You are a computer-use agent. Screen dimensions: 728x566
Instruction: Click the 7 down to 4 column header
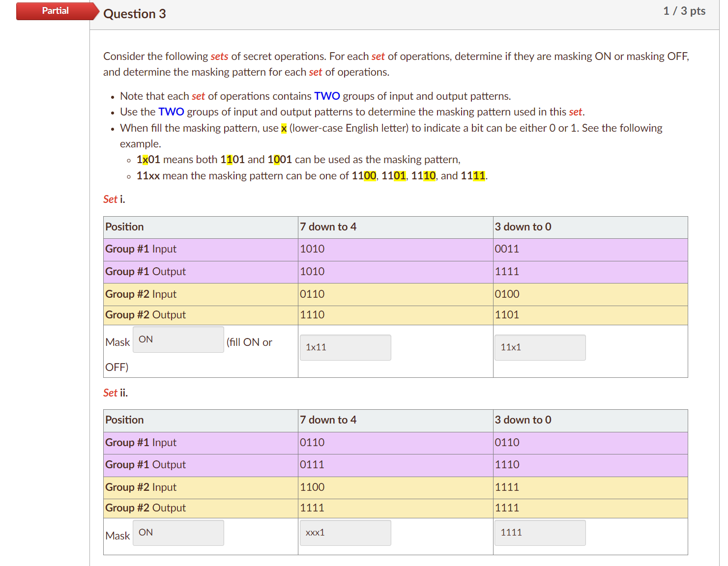328,226
